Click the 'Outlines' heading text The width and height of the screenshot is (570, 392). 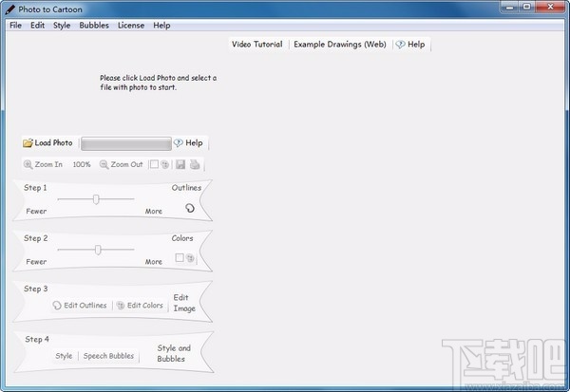pyautogui.click(x=186, y=188)
